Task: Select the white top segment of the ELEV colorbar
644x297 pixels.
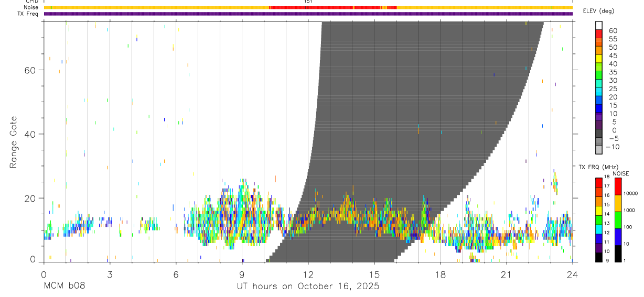Action: (598, 26)
